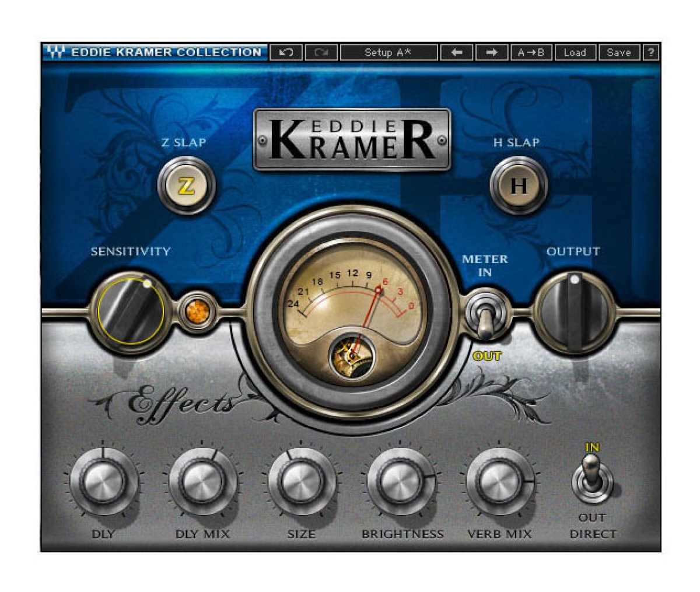Flip the Direct In/Out toggle switch
Viewport: 700px width, 592px height.
[592, 478]
